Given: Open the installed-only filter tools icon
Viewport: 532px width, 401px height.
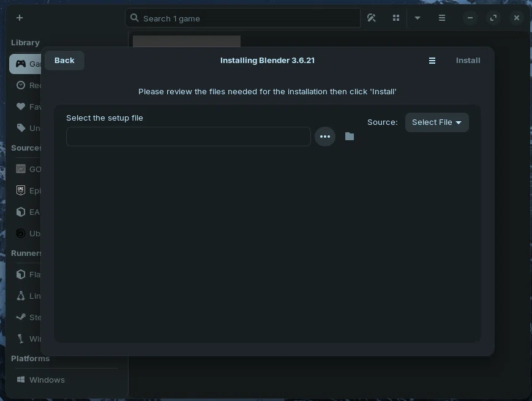Looking at the screenshot, I should click(372, 18).
